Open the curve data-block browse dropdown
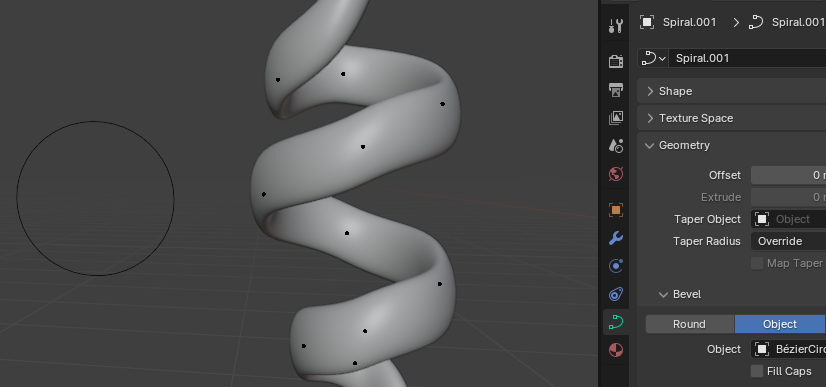The image size is (826, 387). 653,58
